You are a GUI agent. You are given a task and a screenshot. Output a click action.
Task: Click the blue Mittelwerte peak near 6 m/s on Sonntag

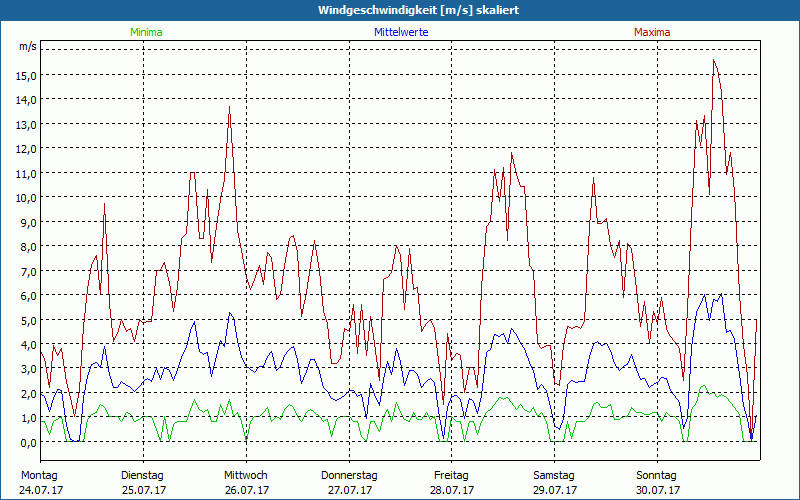721,294
